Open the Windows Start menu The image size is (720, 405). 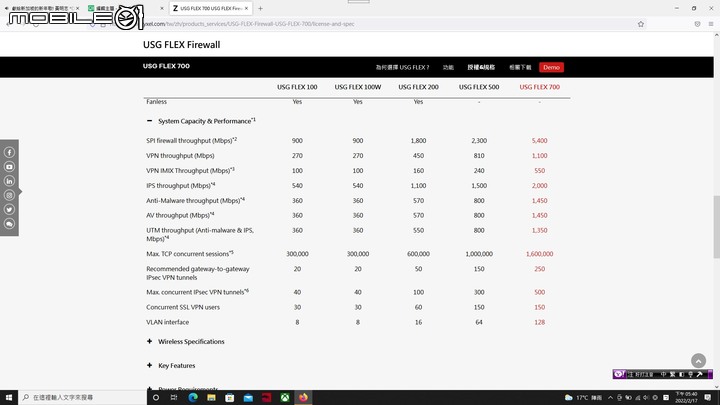pos(9,397)
